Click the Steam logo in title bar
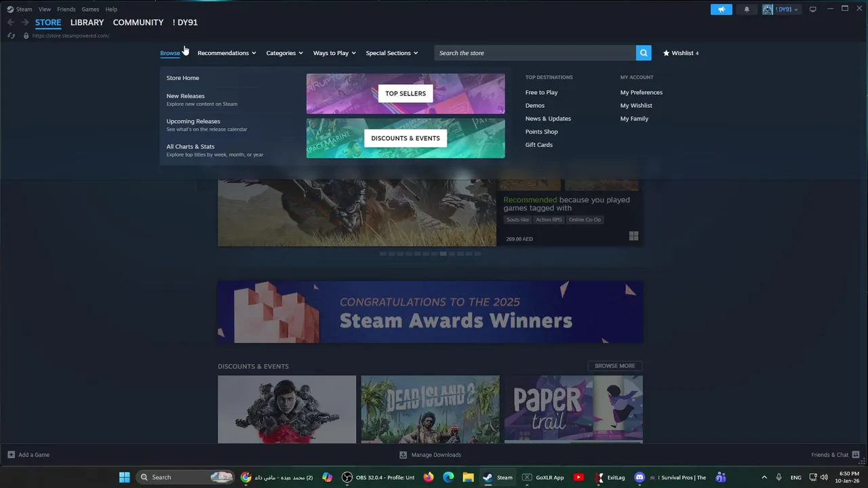 click(x=10, y=9)
